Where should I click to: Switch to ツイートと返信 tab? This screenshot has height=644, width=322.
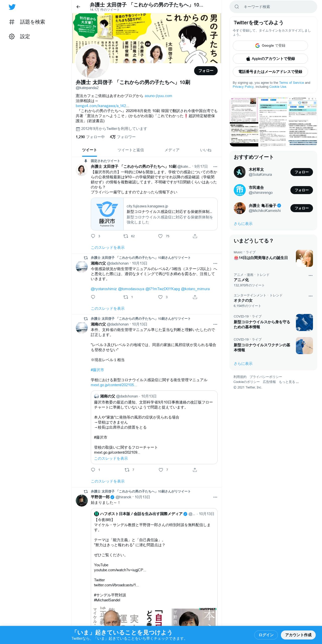tap(131, 150)
